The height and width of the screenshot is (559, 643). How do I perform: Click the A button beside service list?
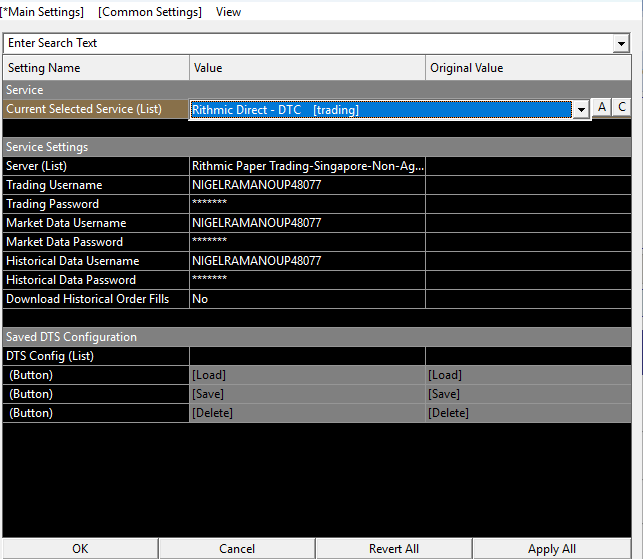pos(602,107)
